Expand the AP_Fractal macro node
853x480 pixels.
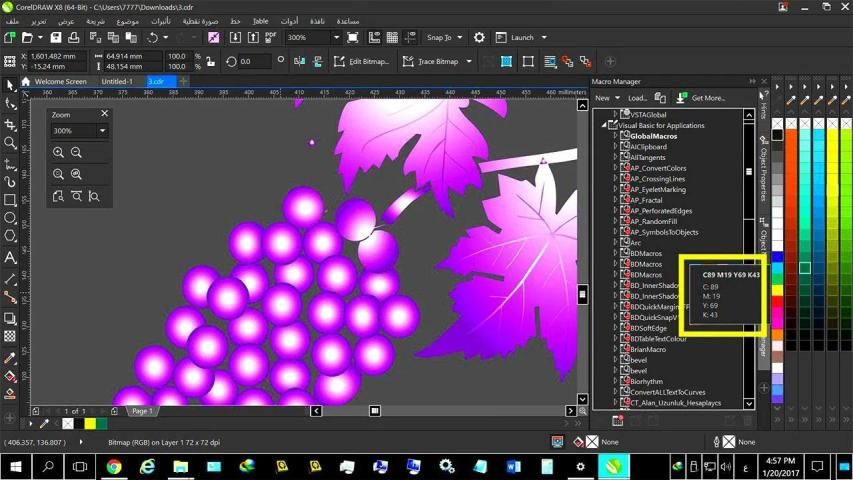tap(616, 200)
